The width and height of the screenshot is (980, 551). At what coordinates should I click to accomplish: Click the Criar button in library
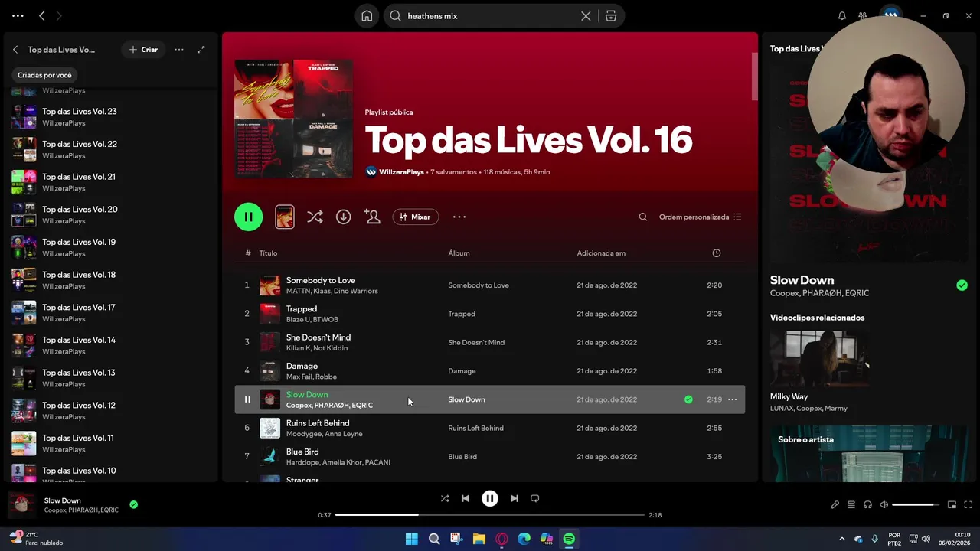click(143, 50)
